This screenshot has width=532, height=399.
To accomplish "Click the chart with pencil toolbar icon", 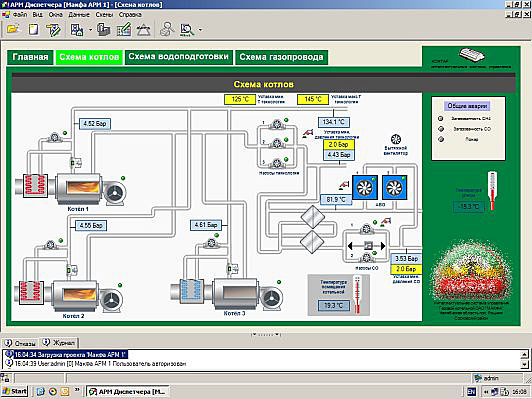I will point(124,30).
